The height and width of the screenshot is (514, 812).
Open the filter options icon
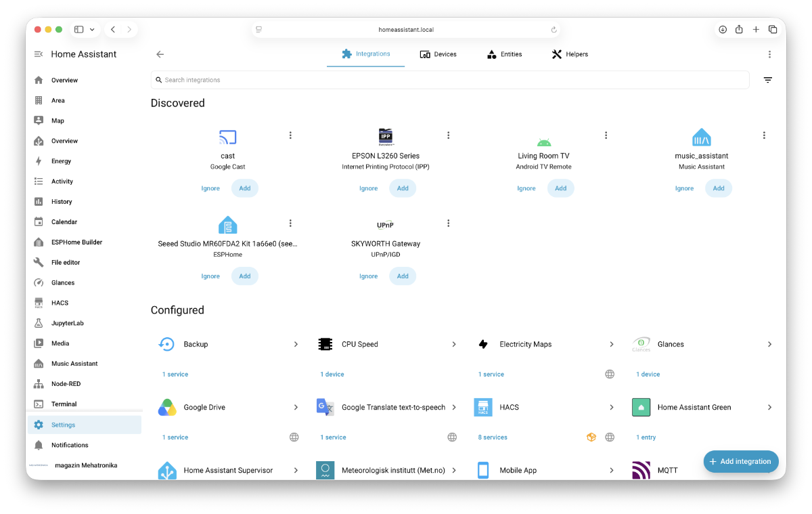[x=768, y=80]
